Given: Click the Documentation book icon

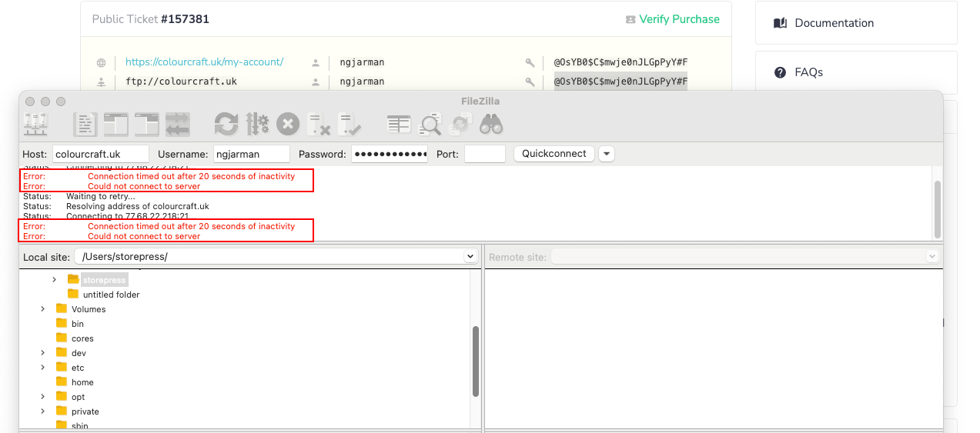Looking at the screenshot, I should click(781, 23).
